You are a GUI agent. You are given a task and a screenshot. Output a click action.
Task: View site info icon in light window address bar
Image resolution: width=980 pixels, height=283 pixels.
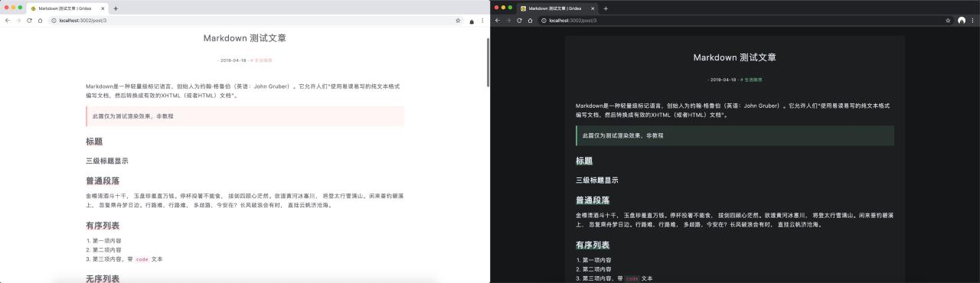(x=54, y=21)
